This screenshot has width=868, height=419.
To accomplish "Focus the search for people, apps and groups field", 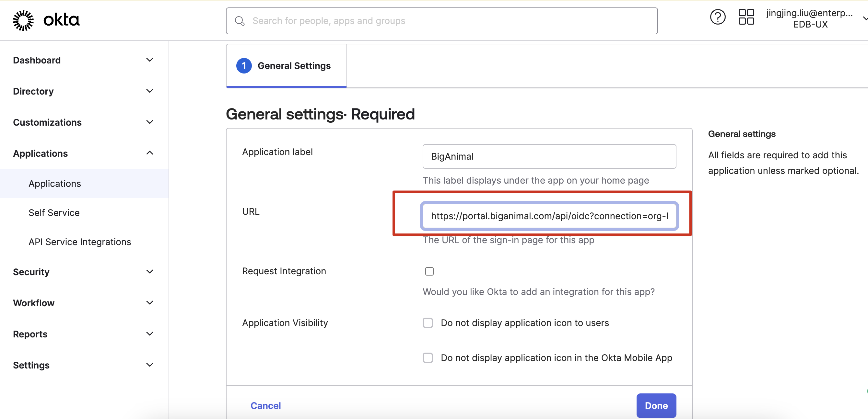I will pyautogui.click(x=442, y=21).
